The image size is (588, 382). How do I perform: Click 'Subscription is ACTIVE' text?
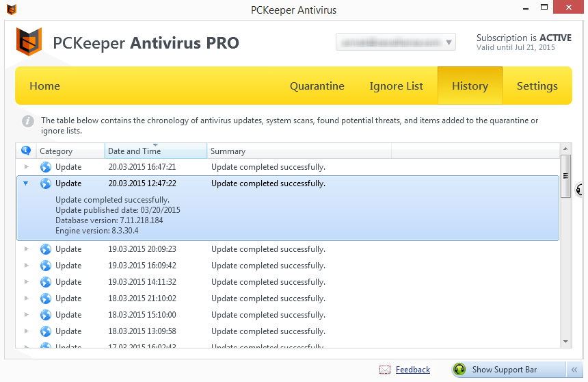pos(524,38)
